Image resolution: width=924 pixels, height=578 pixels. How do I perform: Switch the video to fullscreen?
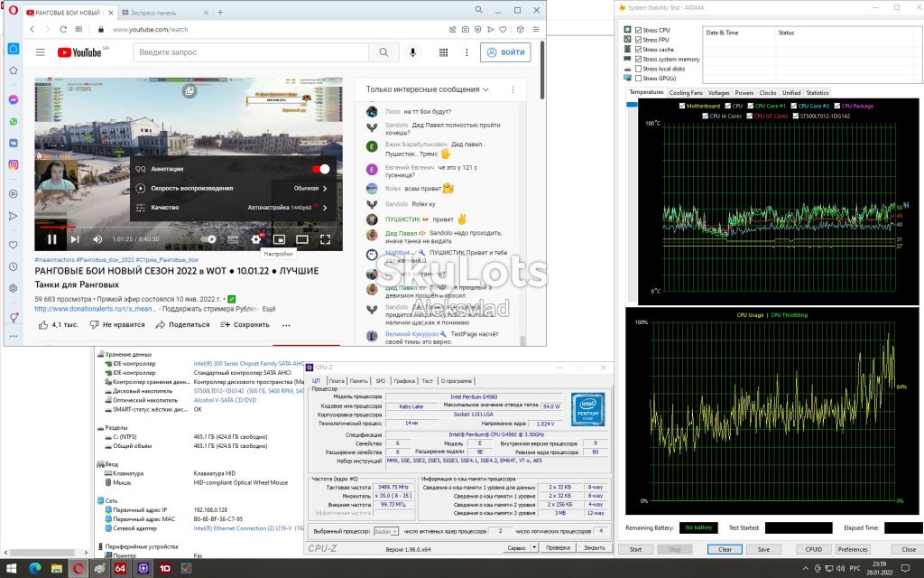(325, 239)
